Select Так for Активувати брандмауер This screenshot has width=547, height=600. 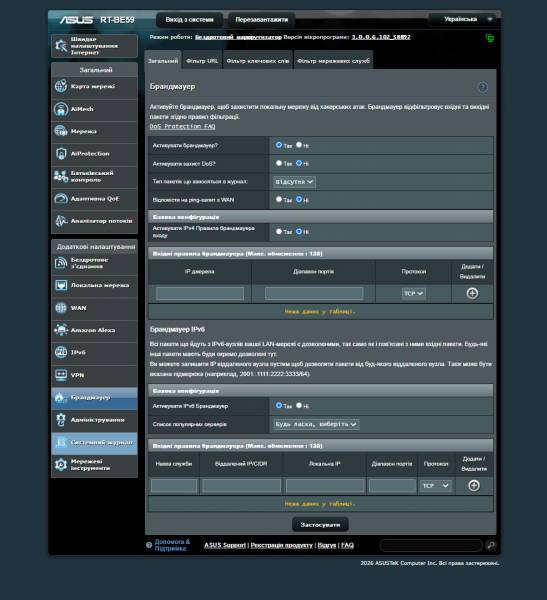(x=279, y=145)
